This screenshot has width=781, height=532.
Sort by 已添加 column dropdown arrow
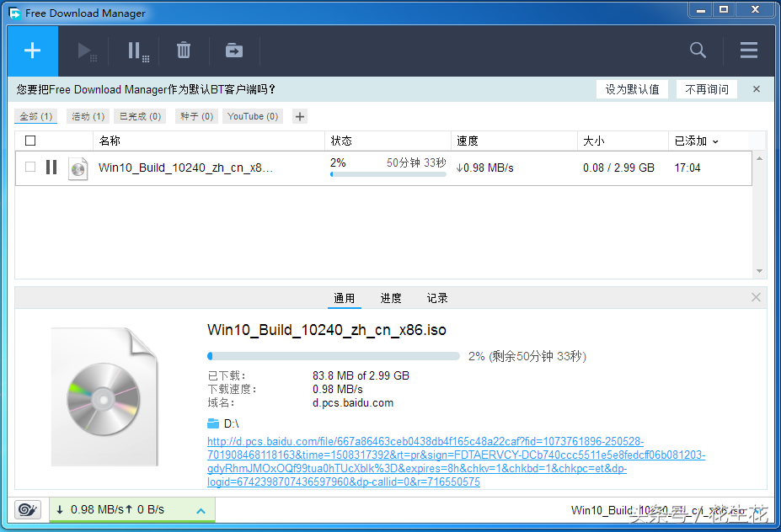tap(716, 141)
